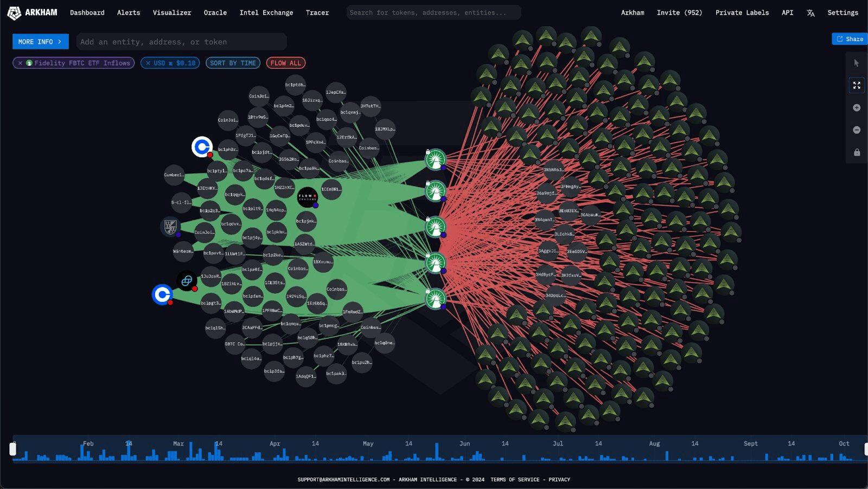The width and height of the screenshot is (868, 489).
Task: Select the S-cl-fl node
Action: pyautogui.click(x=181, y=203)
